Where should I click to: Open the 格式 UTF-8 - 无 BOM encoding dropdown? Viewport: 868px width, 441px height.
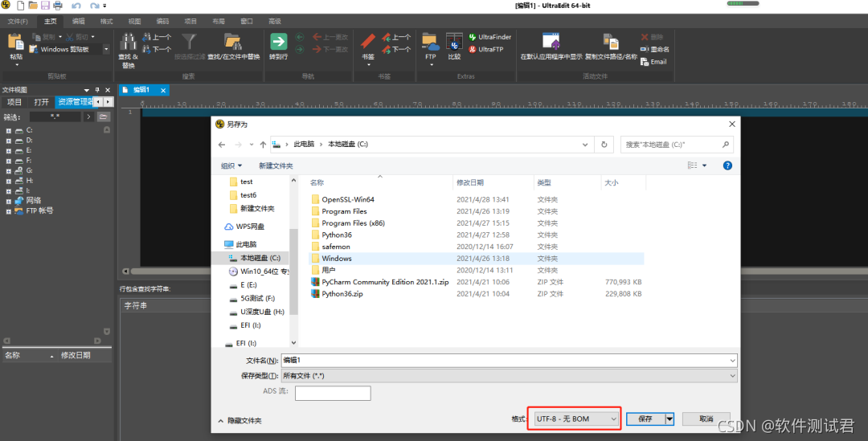[x=575, y=419]
